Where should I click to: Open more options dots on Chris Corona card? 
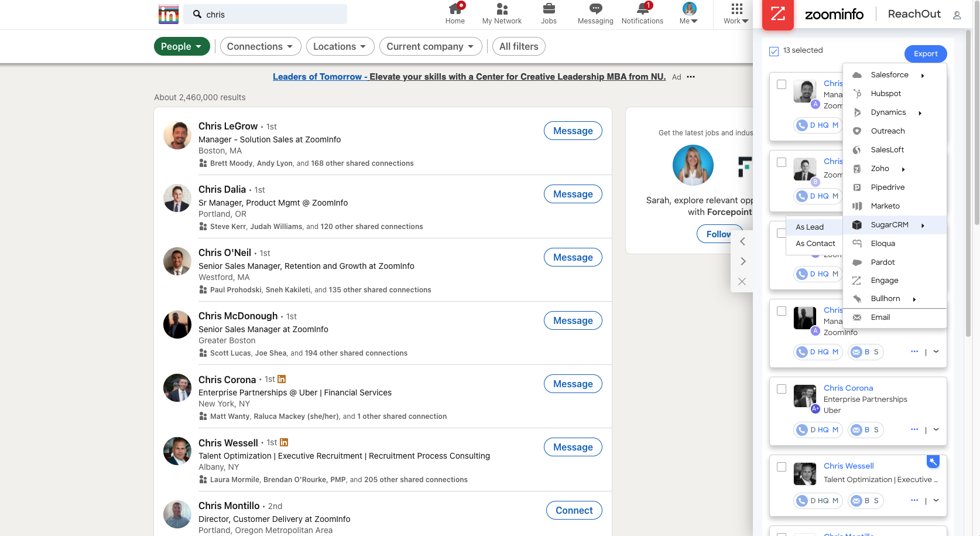[914, 429]
